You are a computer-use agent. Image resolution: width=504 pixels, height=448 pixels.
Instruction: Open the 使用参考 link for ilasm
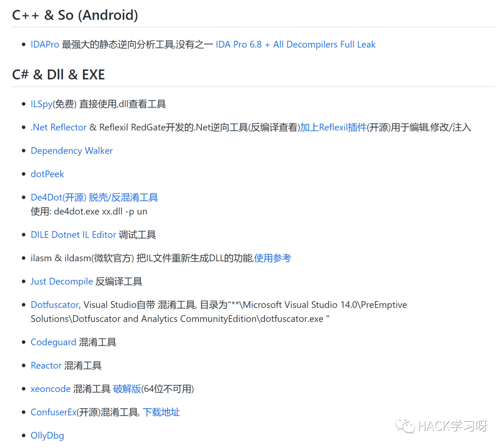point(273,258)
